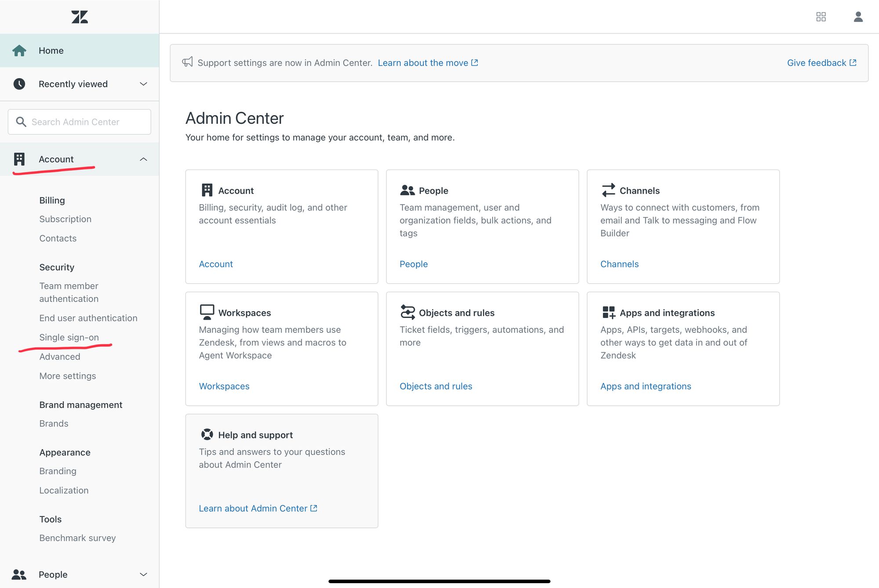Open Localization under Appearance
Viewport: 879px width, 588px height.
pyautogui.click(x=64, y=490)
